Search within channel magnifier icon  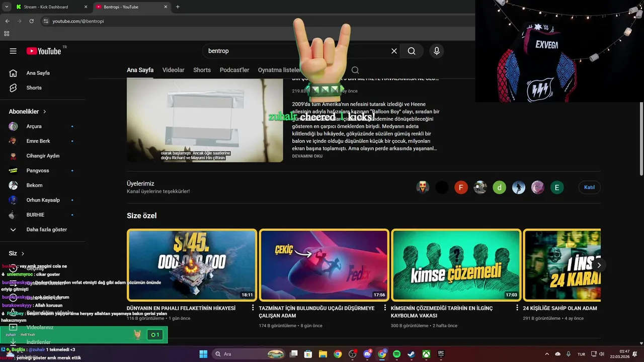[x=355, y=70]
